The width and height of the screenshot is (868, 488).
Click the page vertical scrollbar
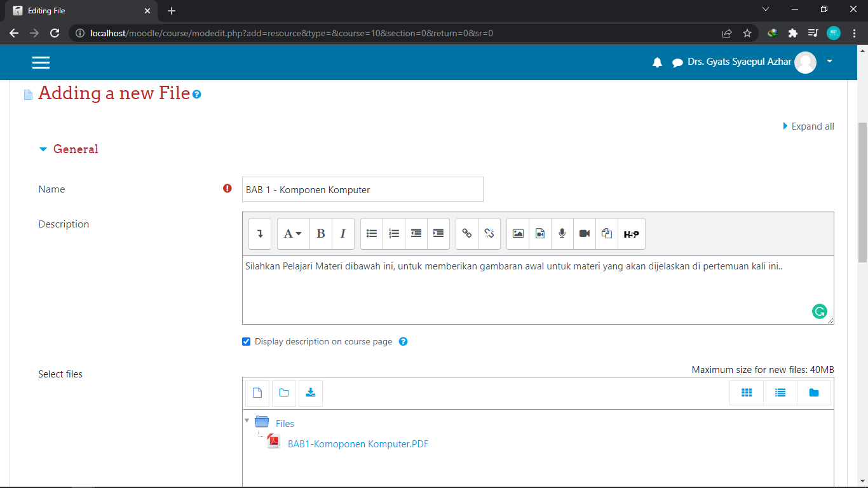[x=862, y=193]
